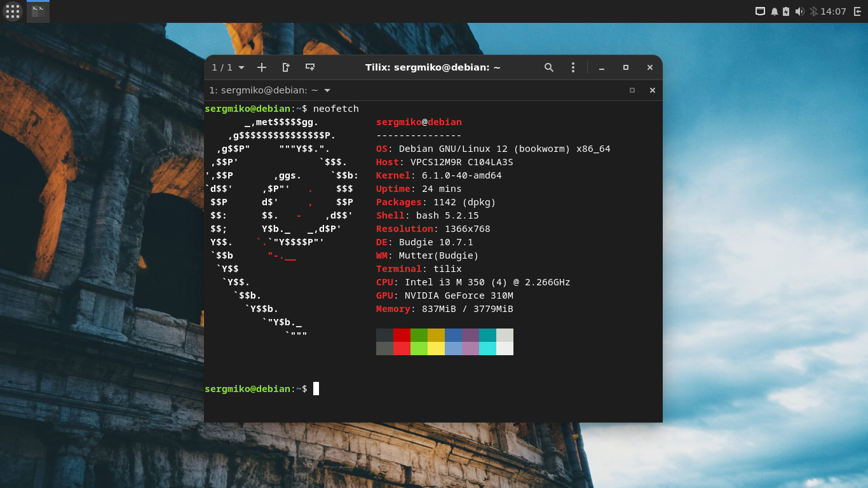The height and width of the screenshot is (488, 868).
Task: Toggle the disabled Bluetooth indicator
Action: (x=813, y=11)
